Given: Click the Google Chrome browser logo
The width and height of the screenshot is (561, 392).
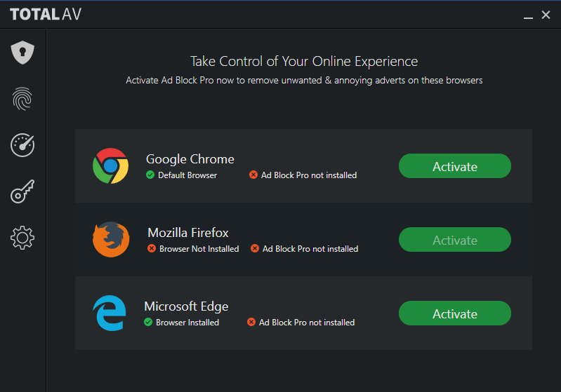Looking at the screenshot, I should pyautogui.click(x=110, y=165).
